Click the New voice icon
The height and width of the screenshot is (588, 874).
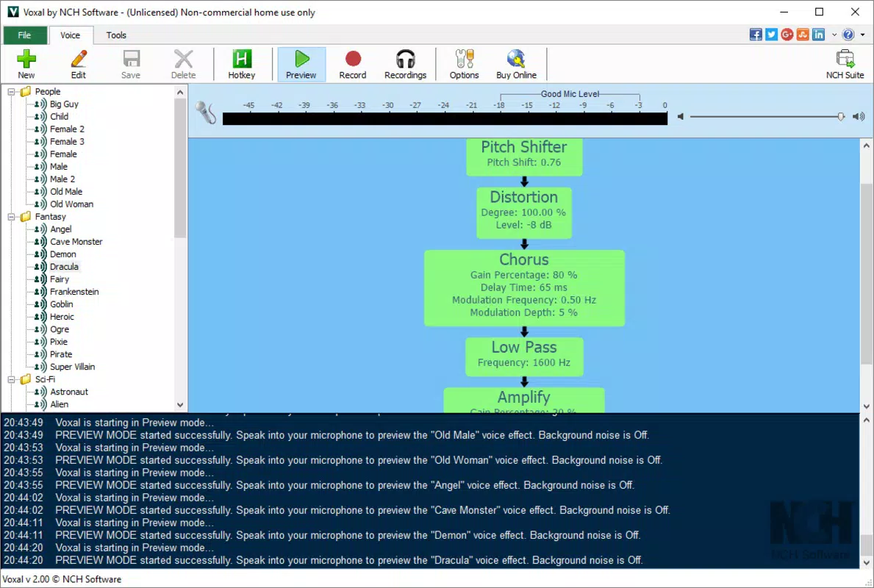[26, 64]
